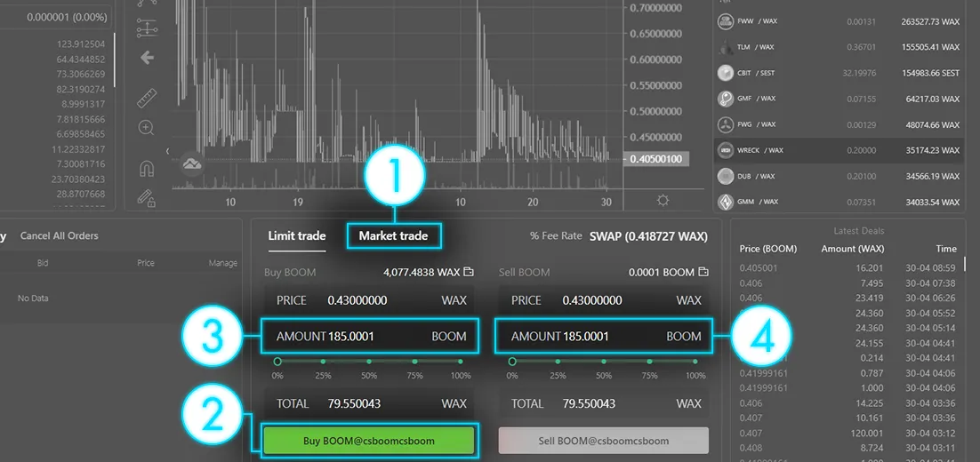
Task: Toggle the magnet snap mode
Action: 147,169
